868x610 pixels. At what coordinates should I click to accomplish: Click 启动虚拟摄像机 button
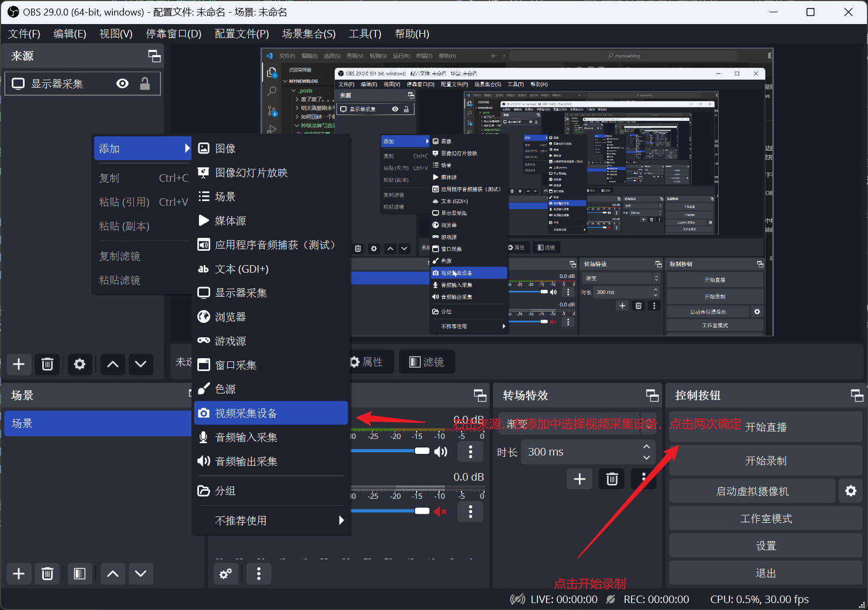752,491
